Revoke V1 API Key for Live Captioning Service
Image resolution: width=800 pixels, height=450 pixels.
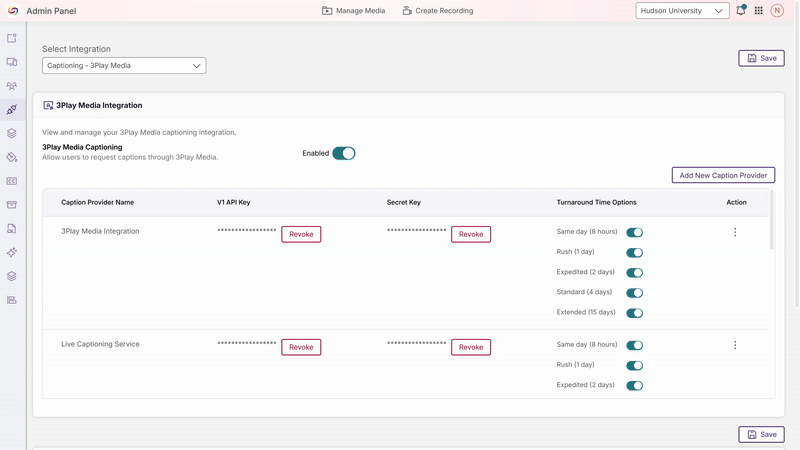point(301,347)
